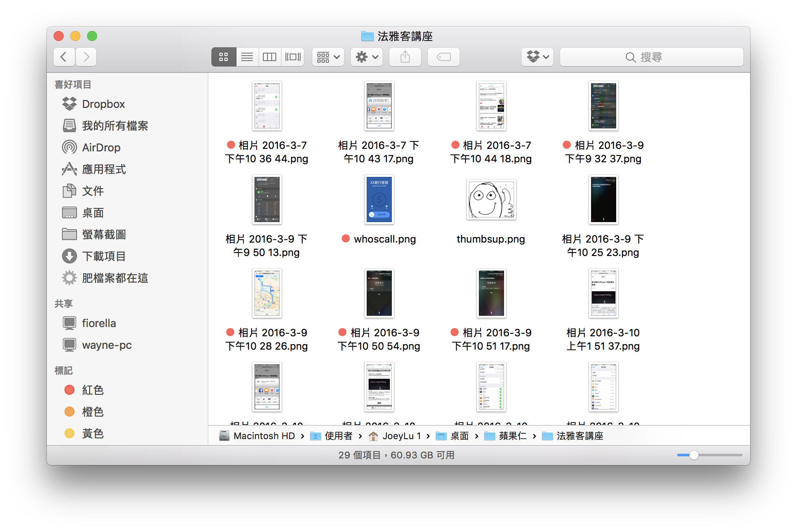Screen dimensions: 797x532
Task: Click the 標記 sidebar heading
Action: coord(64,371)
